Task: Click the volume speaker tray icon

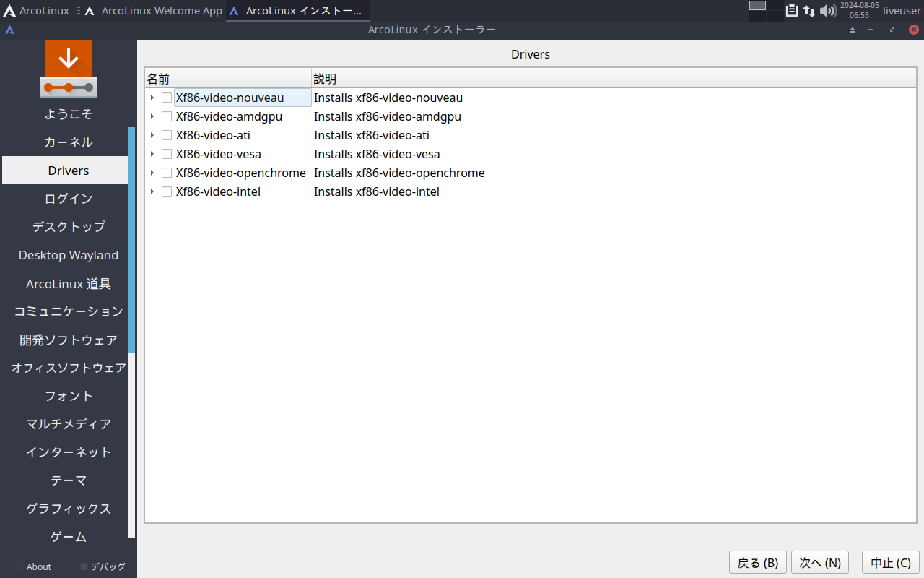Action: click(828, 11)
